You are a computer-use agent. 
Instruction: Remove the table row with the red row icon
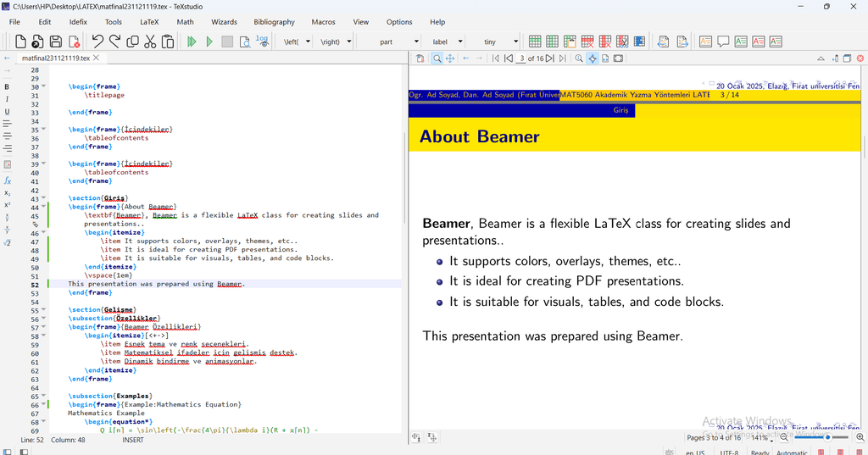pos(587,42)
